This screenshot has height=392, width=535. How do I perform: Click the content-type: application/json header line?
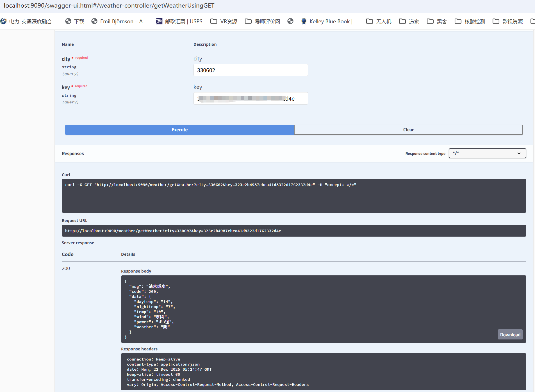(163, 364)
